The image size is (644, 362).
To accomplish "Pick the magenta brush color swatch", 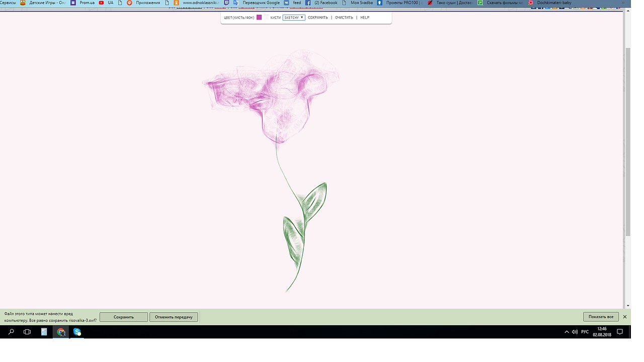I will (259, 17).
